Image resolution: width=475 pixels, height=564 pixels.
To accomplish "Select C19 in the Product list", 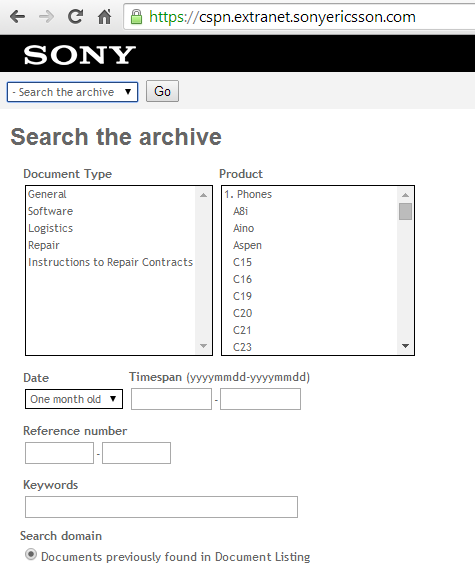I will pyautogui.click(x=242, y=296).
